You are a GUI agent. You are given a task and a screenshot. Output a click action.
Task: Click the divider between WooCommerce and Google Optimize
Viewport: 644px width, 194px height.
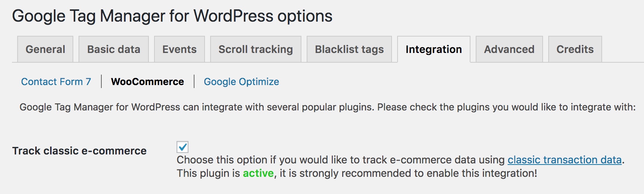[x=194, y=82]
